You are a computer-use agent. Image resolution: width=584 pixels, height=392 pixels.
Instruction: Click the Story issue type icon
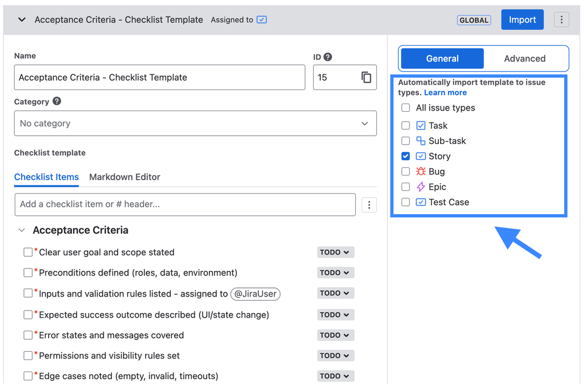point(421,156)
